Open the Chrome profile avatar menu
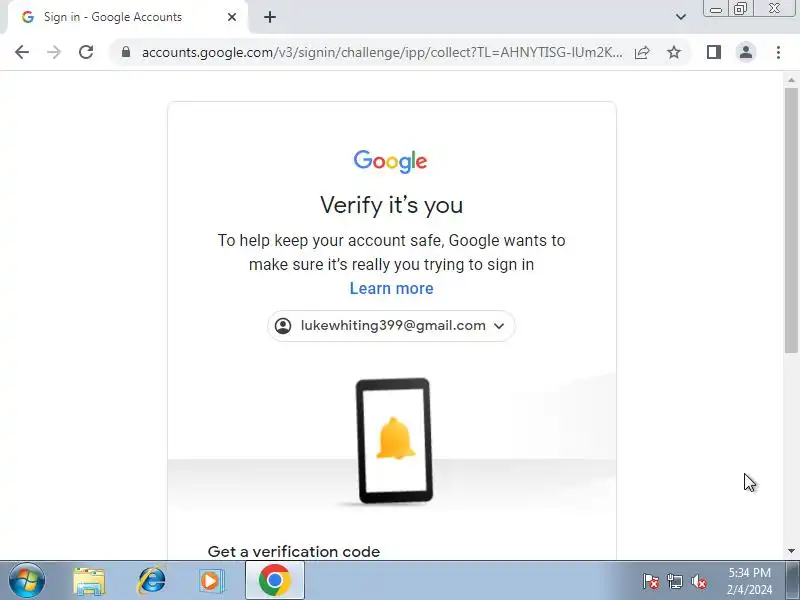 pyautogui.click(x=746, y=52)
